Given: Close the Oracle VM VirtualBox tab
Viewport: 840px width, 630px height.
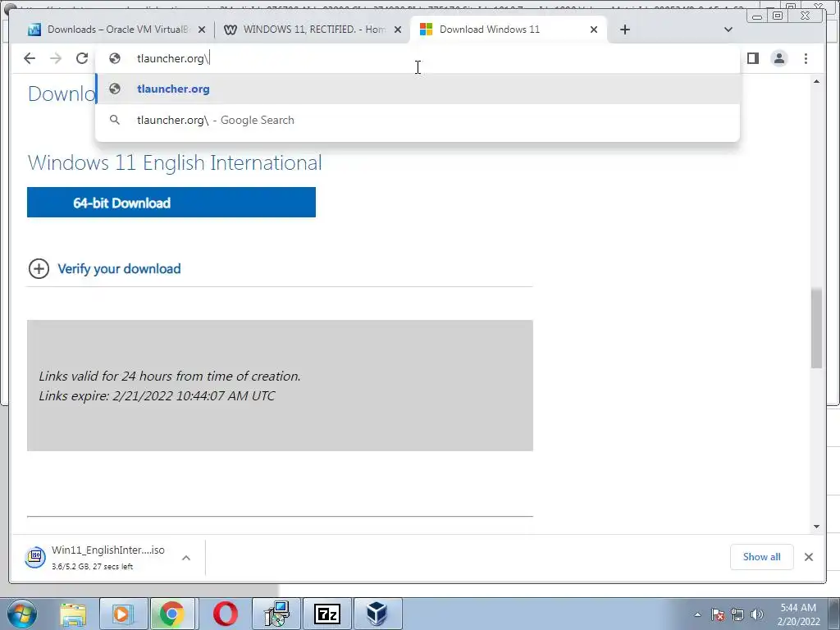Looking at the screenshot, I should coord(202,30).
